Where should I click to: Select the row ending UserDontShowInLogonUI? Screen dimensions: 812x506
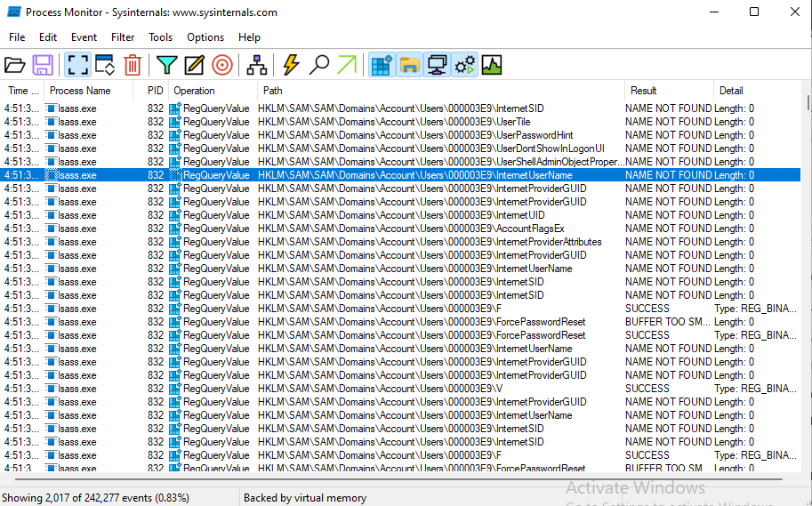point(400,149)
